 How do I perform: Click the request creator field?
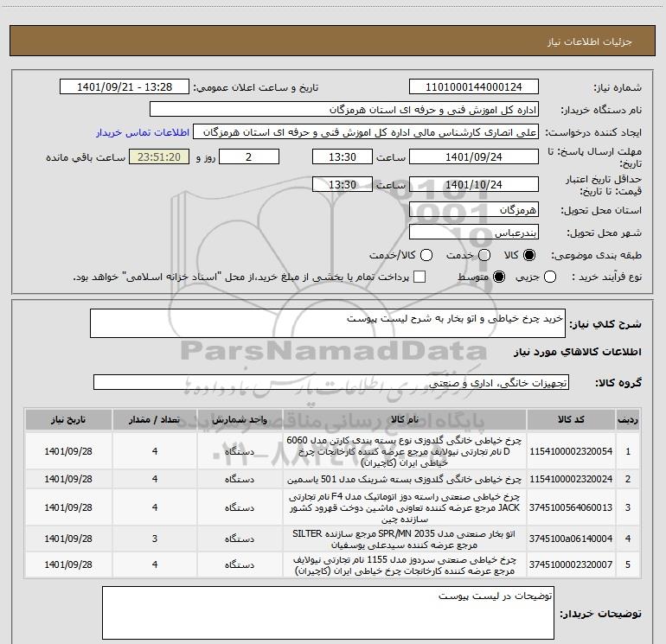tap(366, 131)
